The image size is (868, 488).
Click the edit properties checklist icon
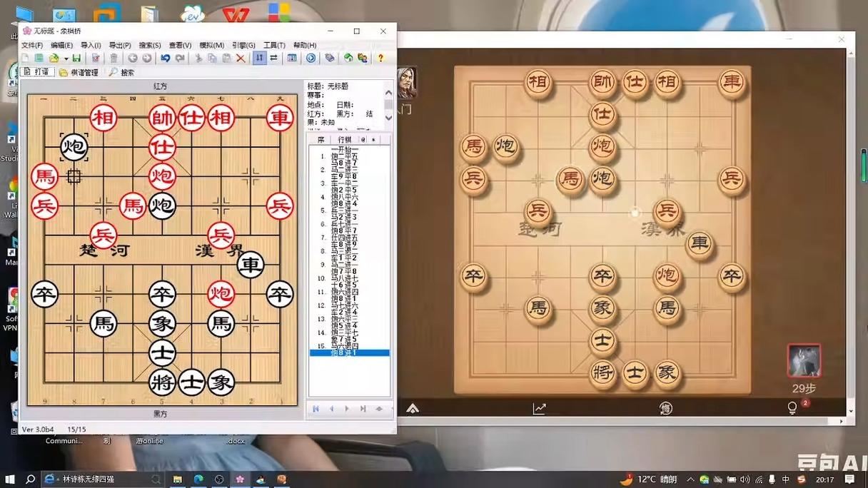pyautogui.click(x=96, y=58)
